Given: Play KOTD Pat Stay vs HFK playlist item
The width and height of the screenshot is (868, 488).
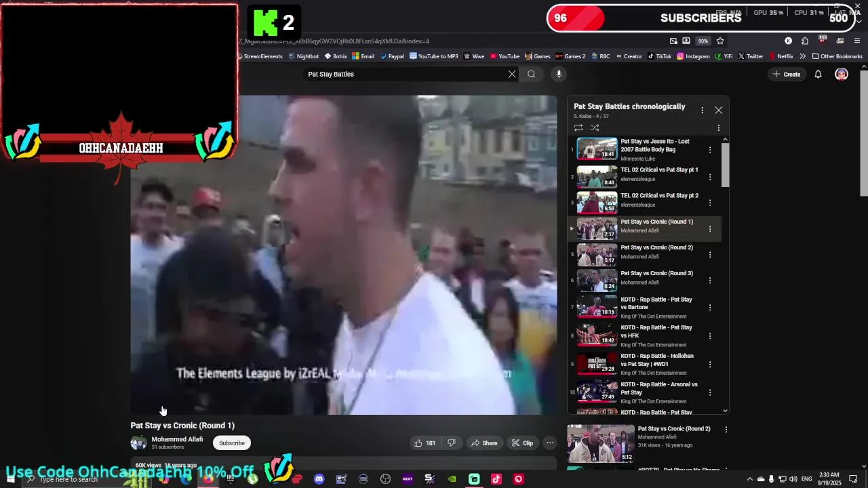Looking at the screenshot, I should click(644, 335).
